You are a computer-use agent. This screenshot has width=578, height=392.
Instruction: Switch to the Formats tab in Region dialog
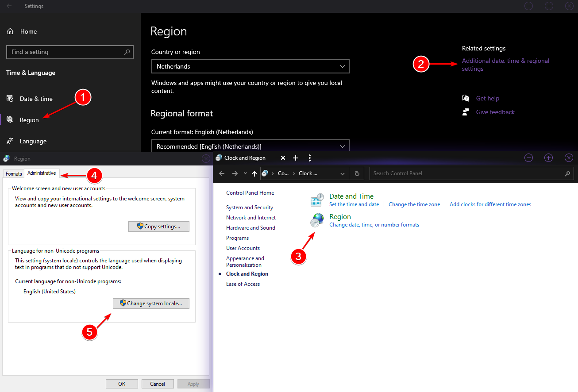pos(14,174)
